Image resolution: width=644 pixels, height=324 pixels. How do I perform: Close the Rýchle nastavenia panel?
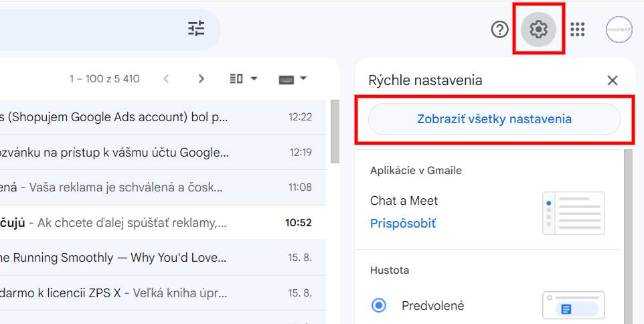click(613, 80)
